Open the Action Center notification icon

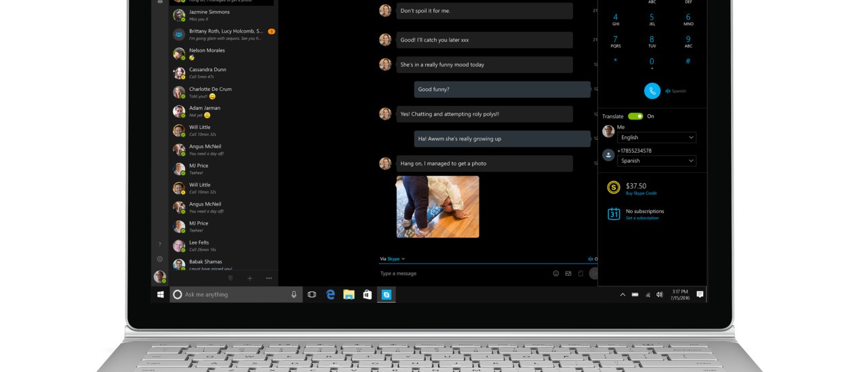pyautogui.click(x=700, y=295)
